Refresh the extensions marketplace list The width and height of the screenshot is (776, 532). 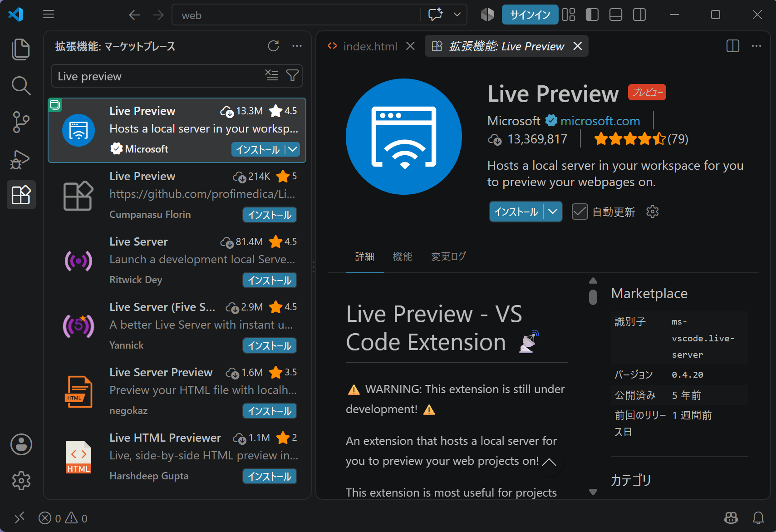click(x=273, y=46)
